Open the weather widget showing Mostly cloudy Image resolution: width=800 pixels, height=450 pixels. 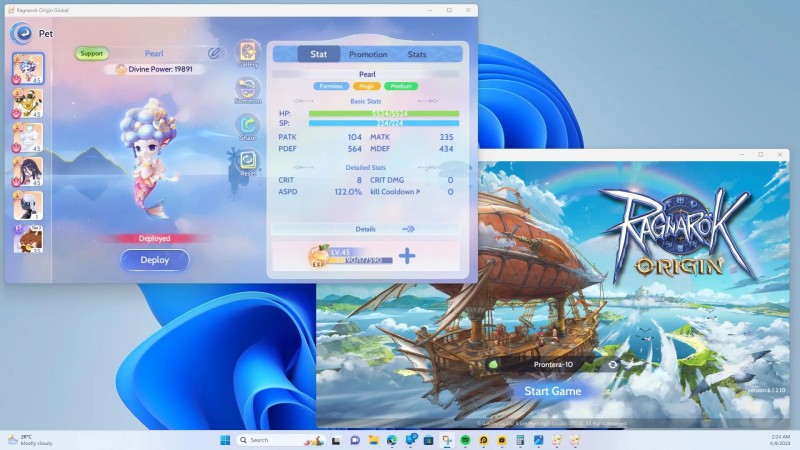pos(31,440)
